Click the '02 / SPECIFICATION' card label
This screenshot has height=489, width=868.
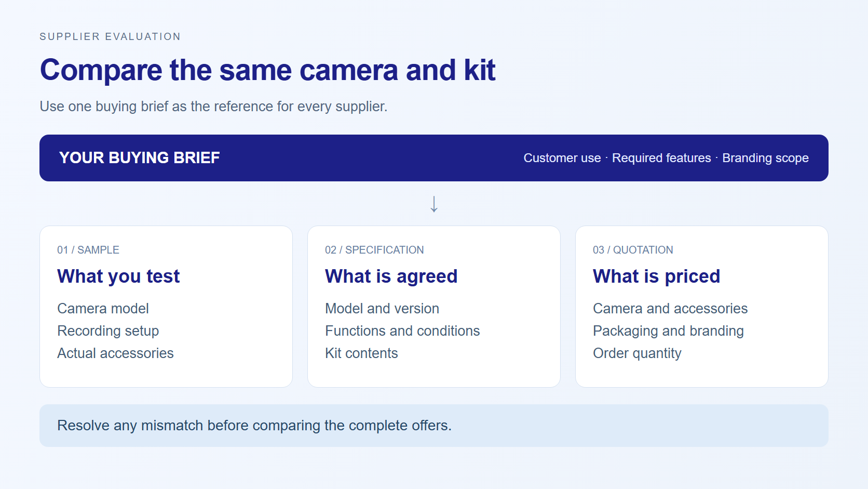point(374,250)
